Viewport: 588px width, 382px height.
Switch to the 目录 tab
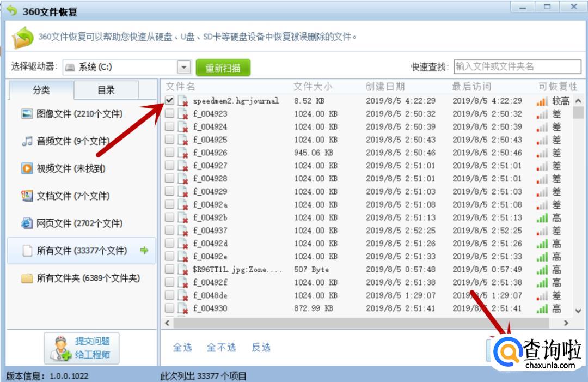click(x=106, y=90)
